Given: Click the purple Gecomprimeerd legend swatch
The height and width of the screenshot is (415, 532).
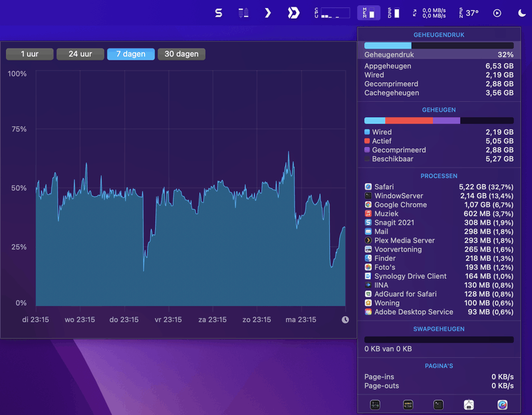Looking at the screenshot, I should 367,150.
